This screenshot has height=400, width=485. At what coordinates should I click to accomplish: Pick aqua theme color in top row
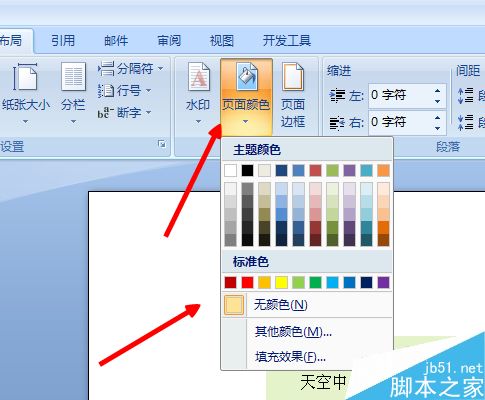coord(366,170)
